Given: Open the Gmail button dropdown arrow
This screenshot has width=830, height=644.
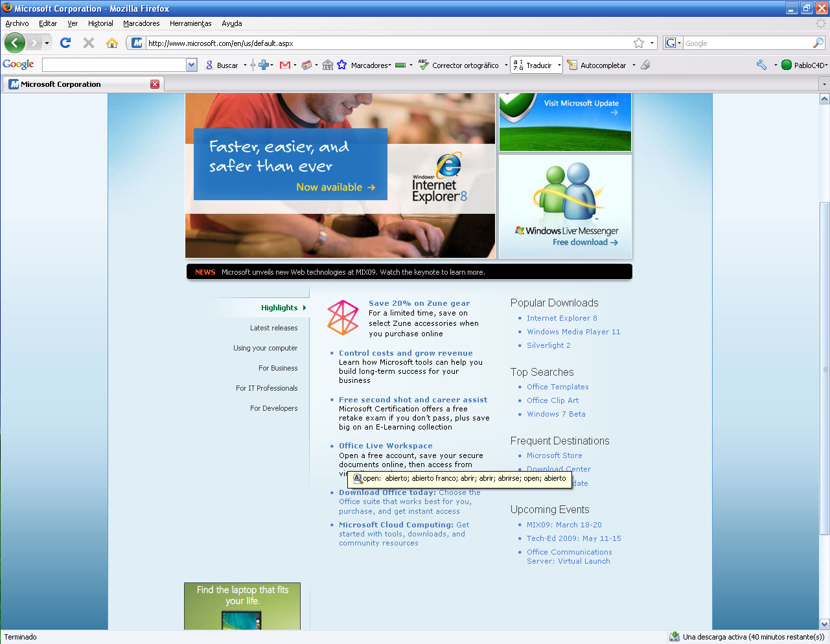Looking at the screenshot, I should click(295, 65).
